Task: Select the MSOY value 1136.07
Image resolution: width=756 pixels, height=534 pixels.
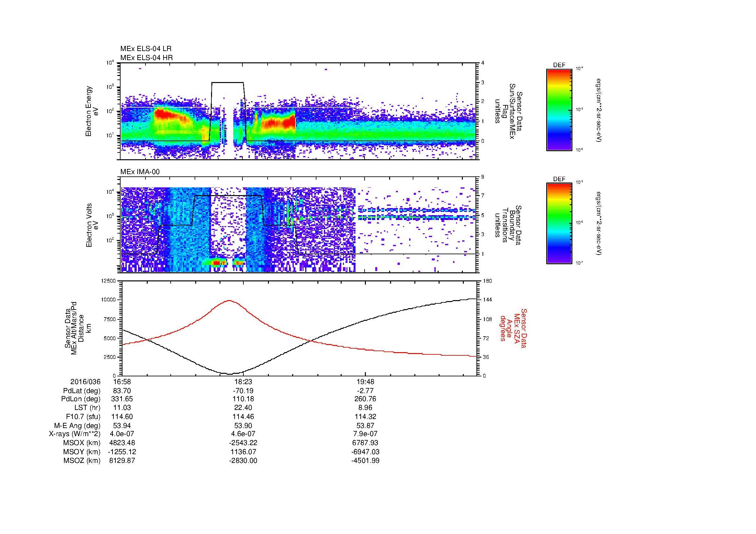Action: (x=243, y=452)
